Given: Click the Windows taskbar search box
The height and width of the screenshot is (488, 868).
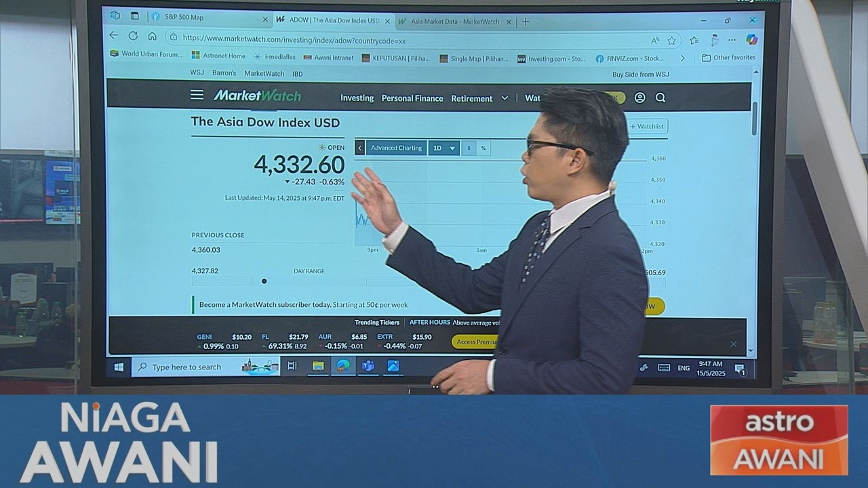Looking at the screenshot, I should pyautogui.click(x=205, y=367).
